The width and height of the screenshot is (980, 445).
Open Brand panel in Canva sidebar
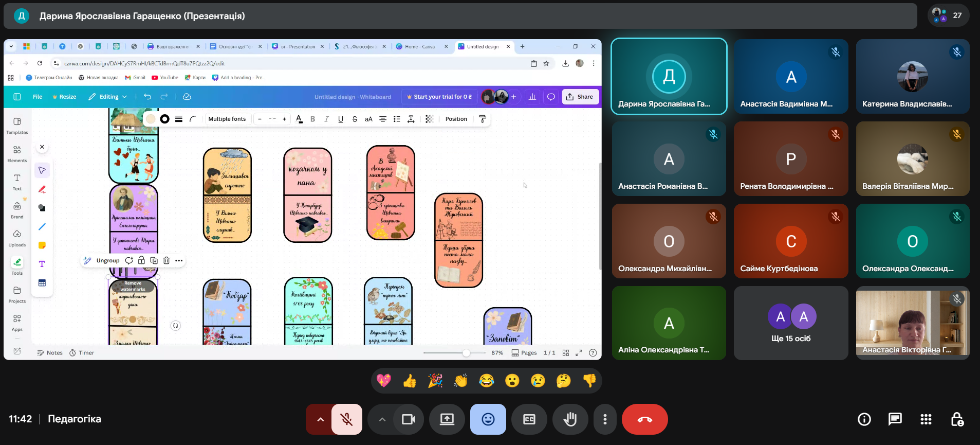click(x=17, y=210)
